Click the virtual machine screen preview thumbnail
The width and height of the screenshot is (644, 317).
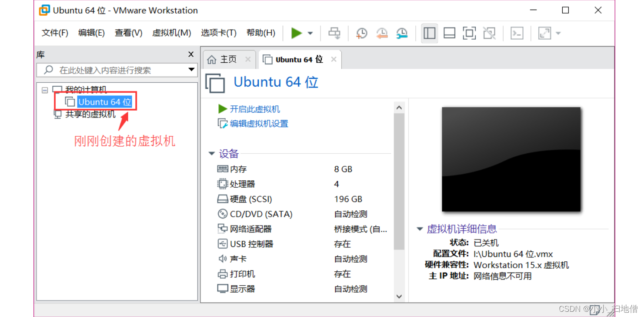tap(511, 159)
